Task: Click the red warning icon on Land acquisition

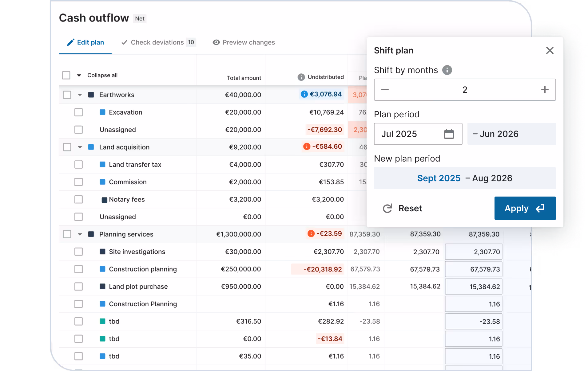Action: click(307, 146)
